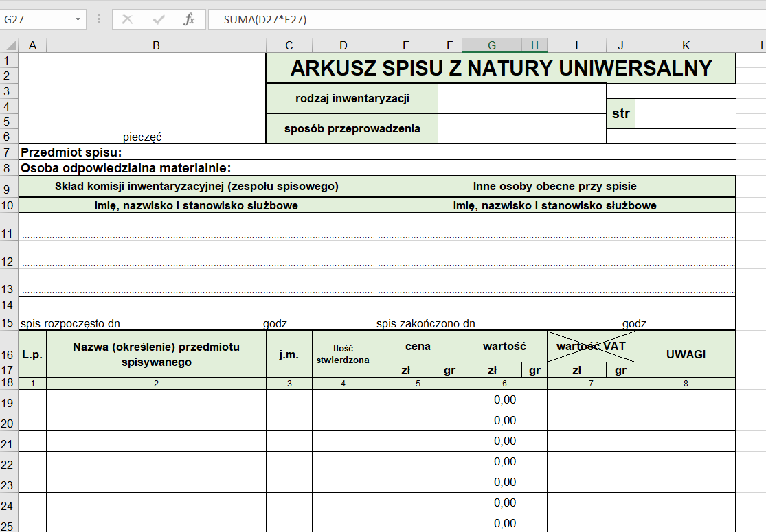Click the formula bar options dots handle

point(99,19)
